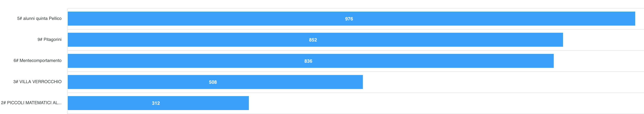
Task: Click the shortest bar, valued 312
Action: pos(158,103)
